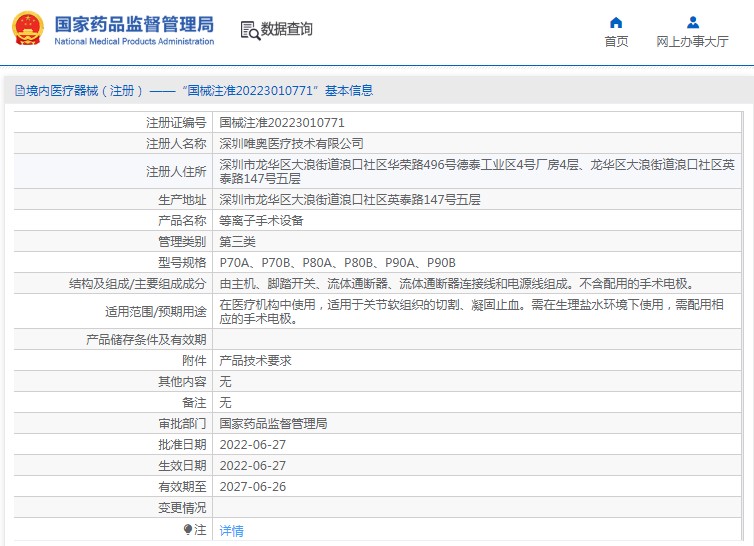The height and width of the screenshot is (546, 754).
Task: Click the 首页 house icon
Action: (616, 22)
